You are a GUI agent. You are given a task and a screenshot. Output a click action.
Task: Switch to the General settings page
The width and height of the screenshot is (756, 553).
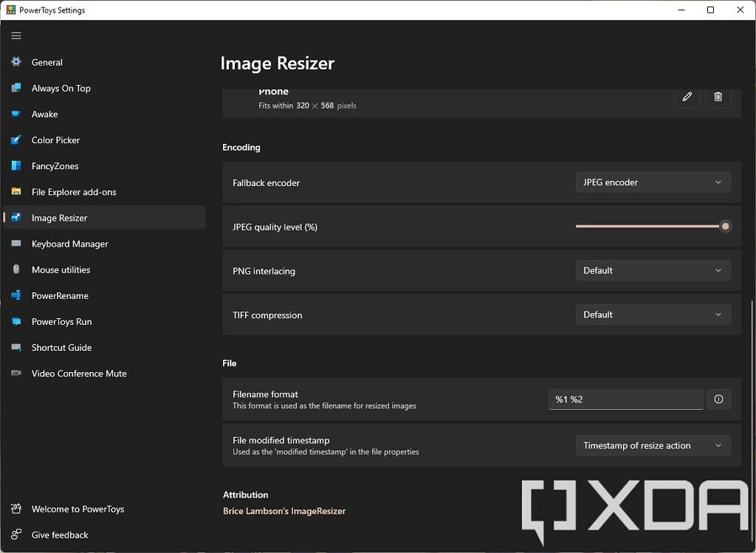[x=16, y=62]
